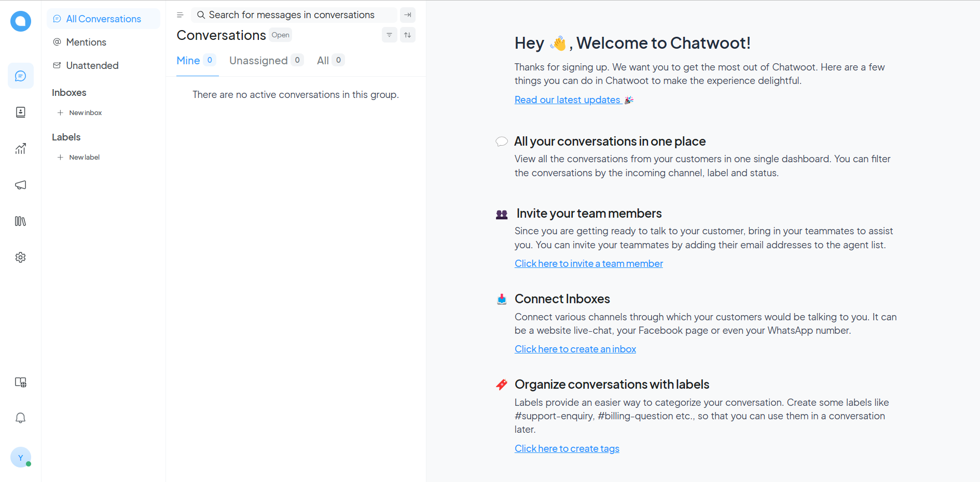Open the Contacts icon in sidebar
The width and height of the screenshot is (980, 482).
(x=21, y=112)
